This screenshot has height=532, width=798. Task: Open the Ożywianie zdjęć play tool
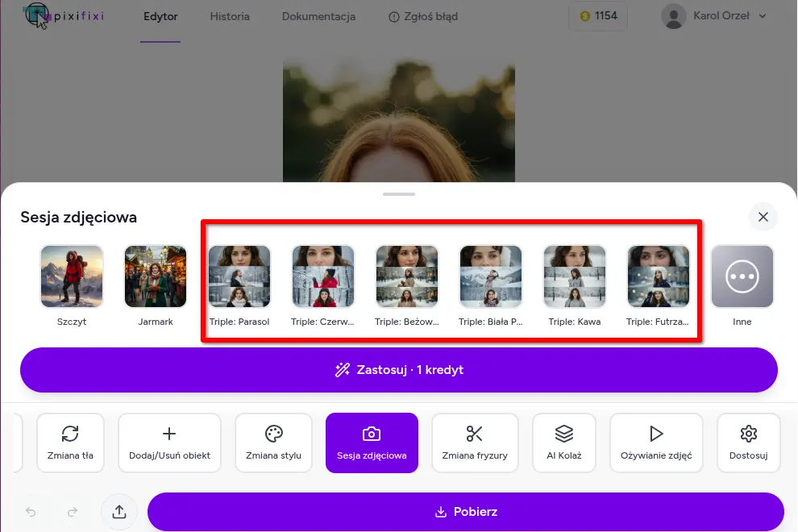point(656,443)
